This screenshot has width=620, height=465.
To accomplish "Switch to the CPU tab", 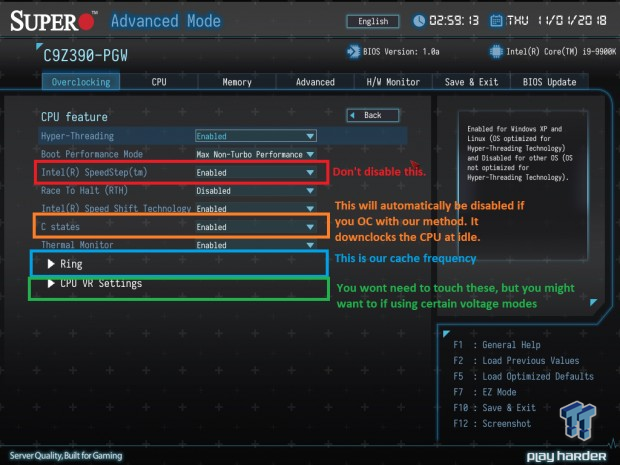I will click(x=159, y=82).
